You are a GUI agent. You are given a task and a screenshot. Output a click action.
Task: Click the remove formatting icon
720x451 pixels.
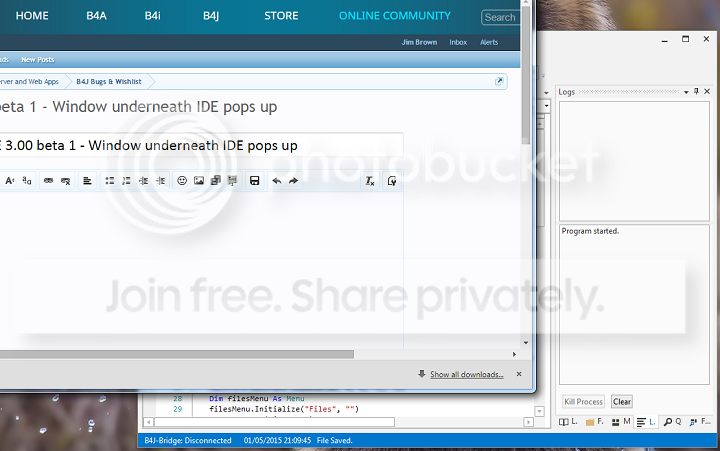(370, 181)
